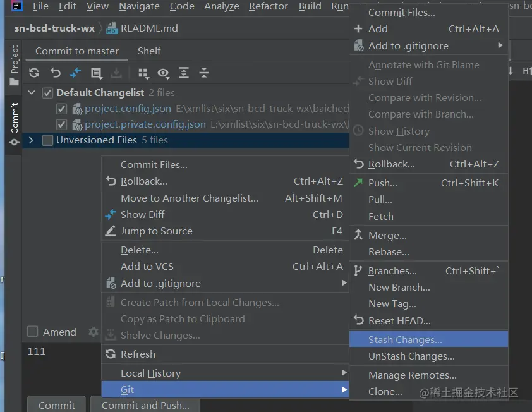Enable the Amend checkbox

(x=33, y=331)
